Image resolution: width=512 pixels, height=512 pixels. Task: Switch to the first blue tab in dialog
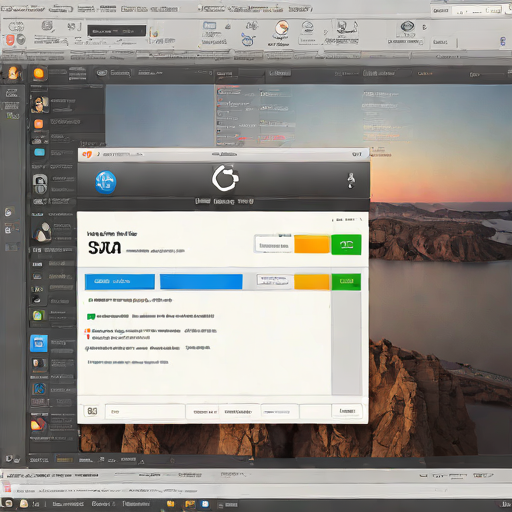click(120, 282)
